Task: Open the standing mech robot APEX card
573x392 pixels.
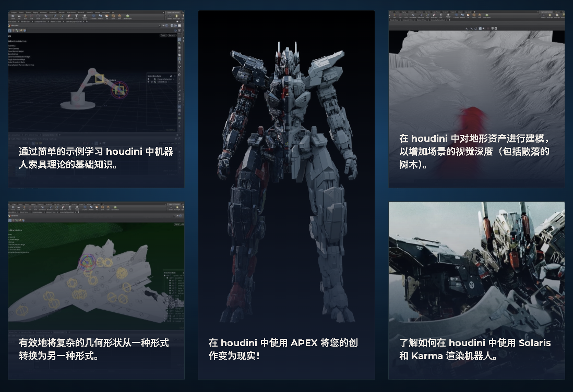Action: [286, 194]
